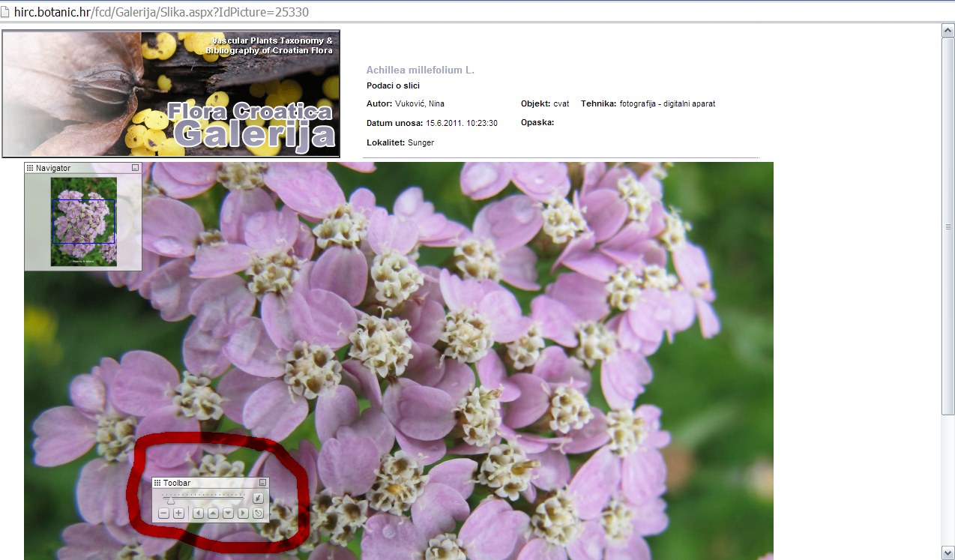Click the diagonal arrow button in Toolbar
This screenshot has height=560, width=955.
[x=258, y=498]
